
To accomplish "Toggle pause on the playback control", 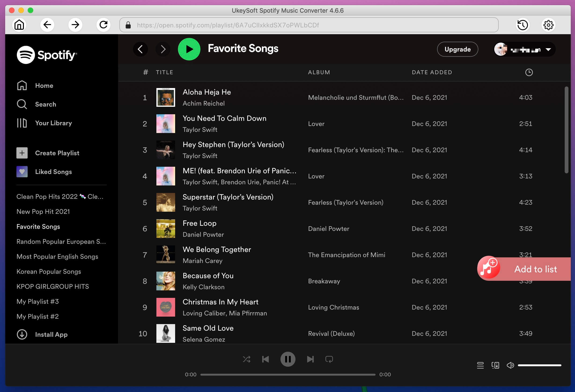I will (x=288, y=360).
